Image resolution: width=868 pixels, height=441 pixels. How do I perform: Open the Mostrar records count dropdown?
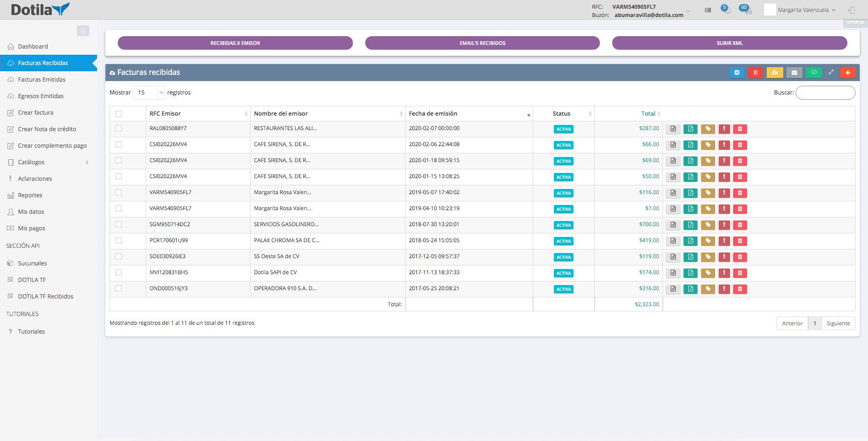tap(149, 92)
